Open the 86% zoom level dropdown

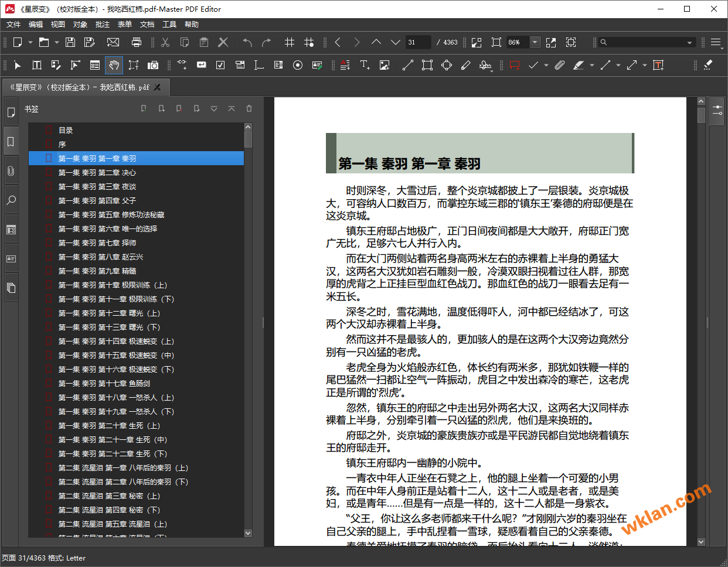click(x=535, y=42)
